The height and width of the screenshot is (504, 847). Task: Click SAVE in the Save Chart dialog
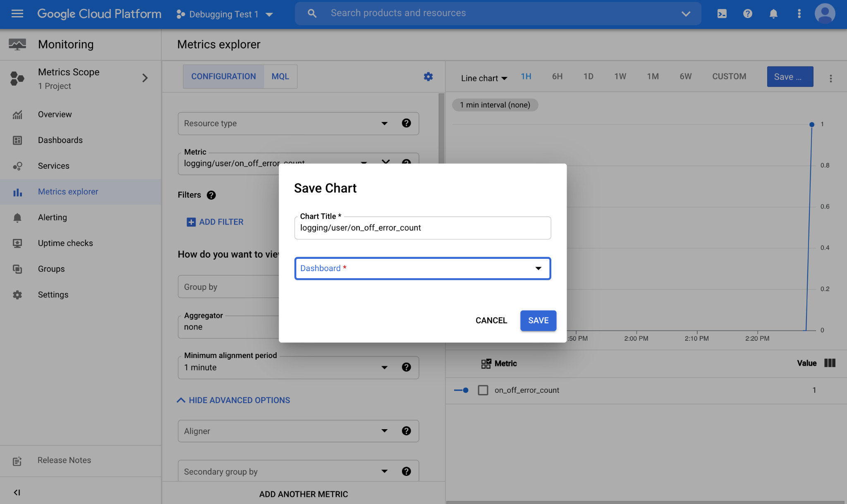pos(538,320)
